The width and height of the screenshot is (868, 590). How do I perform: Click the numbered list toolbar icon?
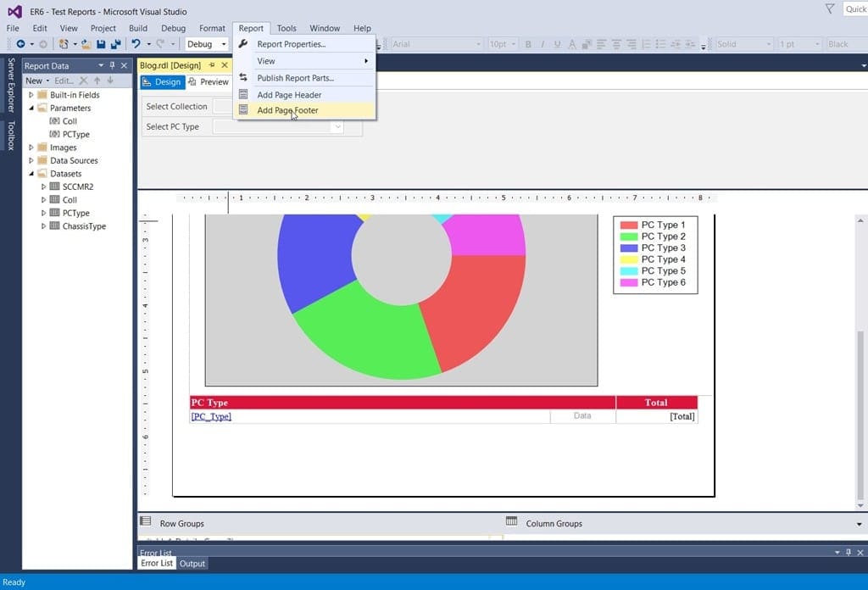click(x=646, y=44)
